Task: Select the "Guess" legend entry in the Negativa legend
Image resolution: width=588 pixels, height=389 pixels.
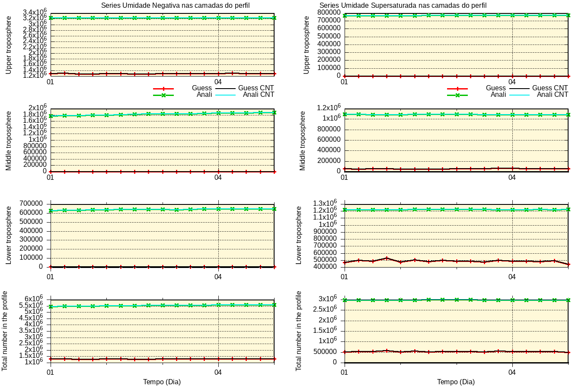Action: 202,88
